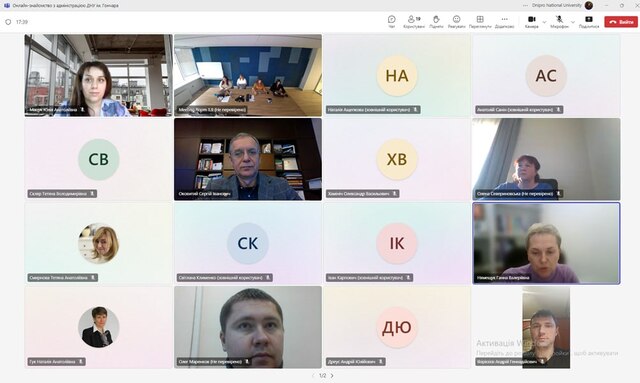Screen dimensions: 640x383
Task: Select the СК participant tile
Action: (x=248, y=243)
